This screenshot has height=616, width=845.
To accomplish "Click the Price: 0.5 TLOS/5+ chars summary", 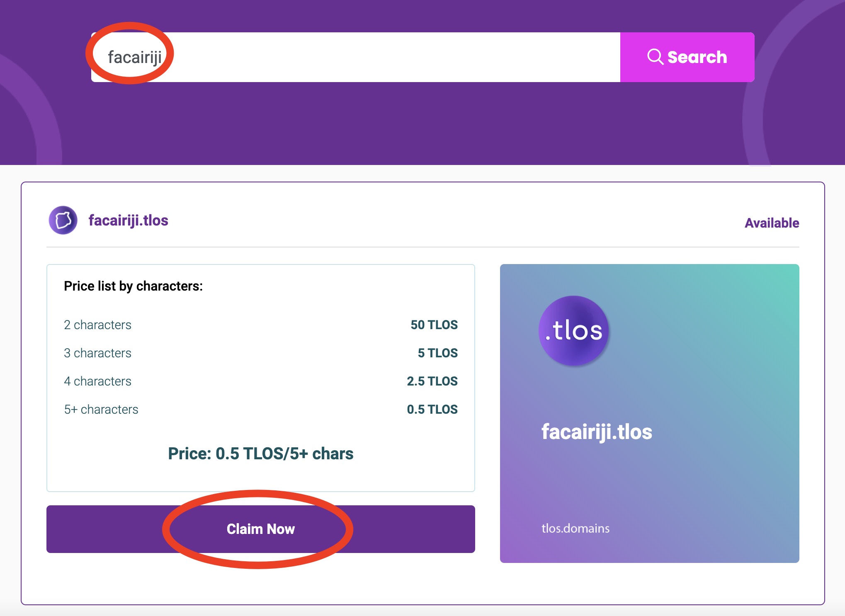I will pyautogui.click(x=260, y=454).
